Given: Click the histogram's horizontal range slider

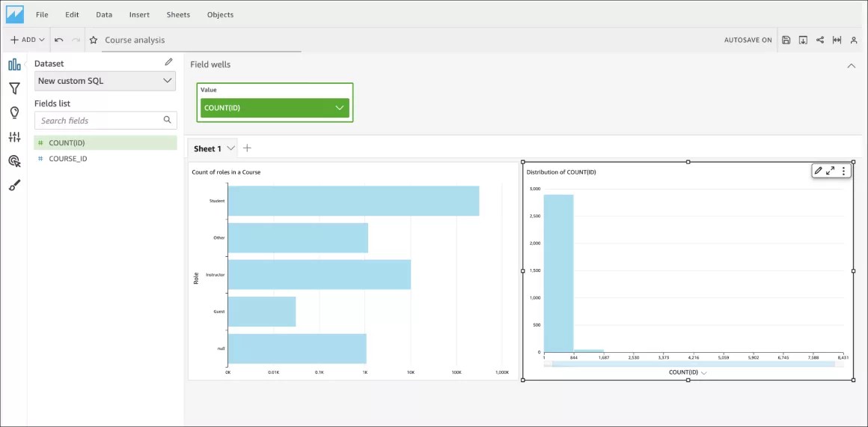Looking at the screenshot, I should tap(693, 364).
